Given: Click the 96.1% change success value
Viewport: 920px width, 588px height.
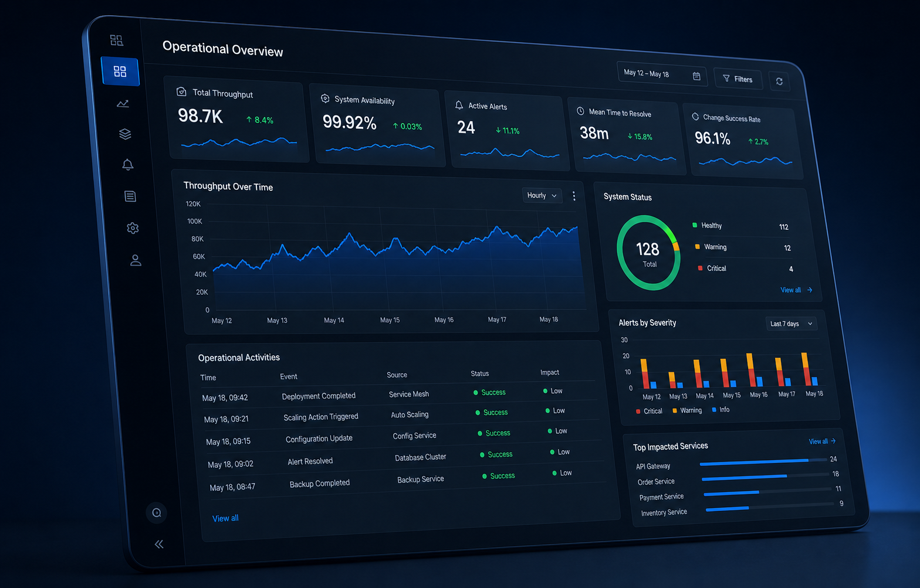Looking at the screenshot, I should click(713, 138).
